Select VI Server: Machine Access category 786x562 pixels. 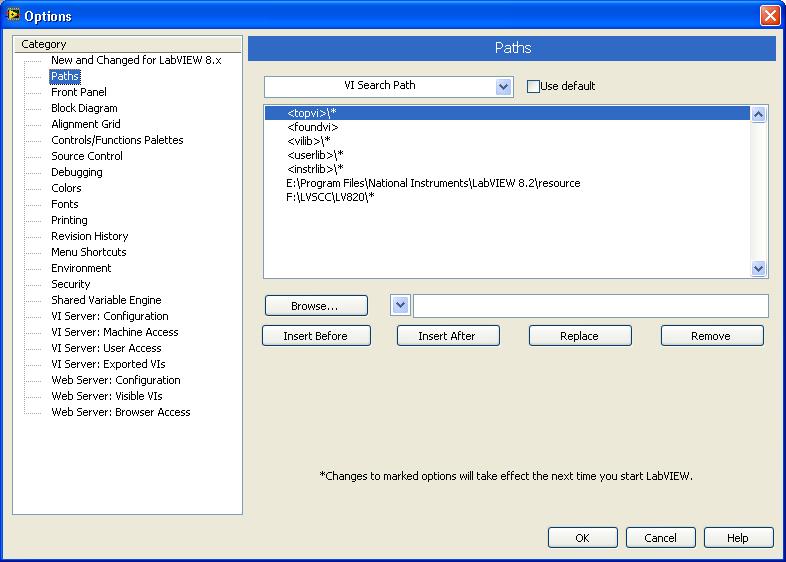(115, 332)
